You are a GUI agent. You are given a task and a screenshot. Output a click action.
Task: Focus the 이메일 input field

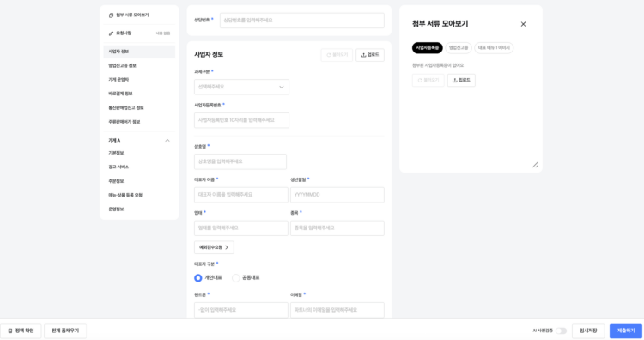pos(337,310)
